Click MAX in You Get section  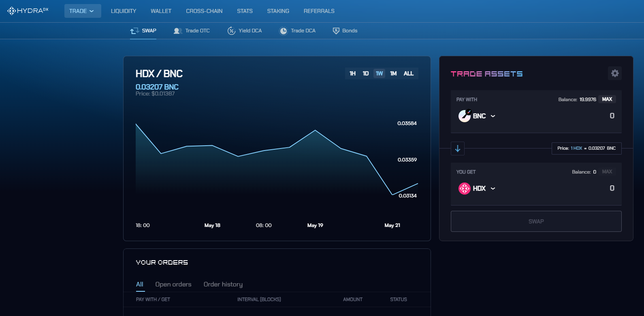607,172
